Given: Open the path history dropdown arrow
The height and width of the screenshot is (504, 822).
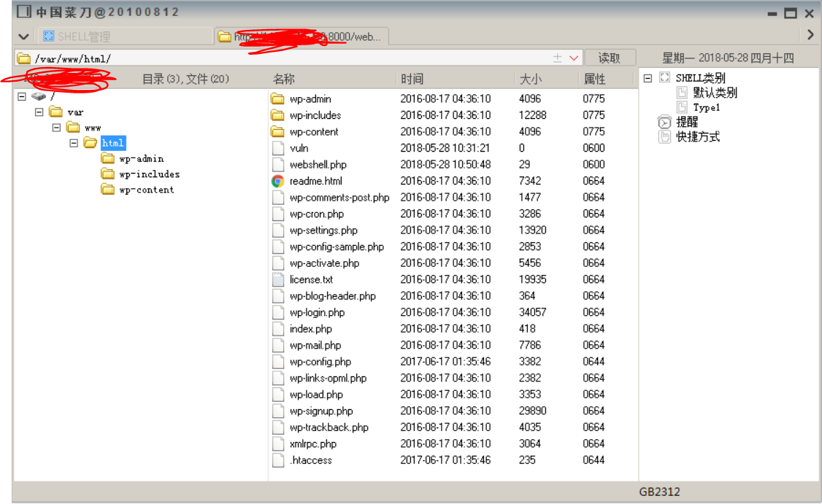Looking at the screenshot, I should tap(574, 58).
